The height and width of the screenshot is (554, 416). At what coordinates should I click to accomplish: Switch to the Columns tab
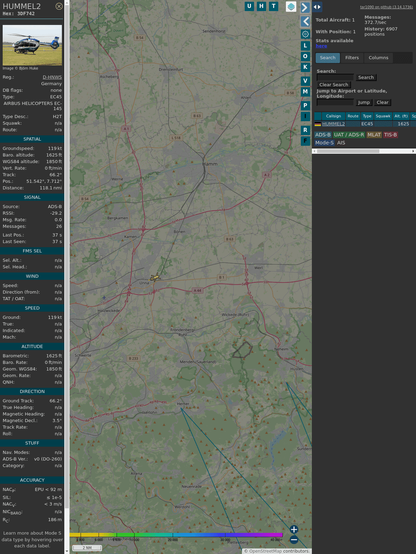[x=378, y=58]
